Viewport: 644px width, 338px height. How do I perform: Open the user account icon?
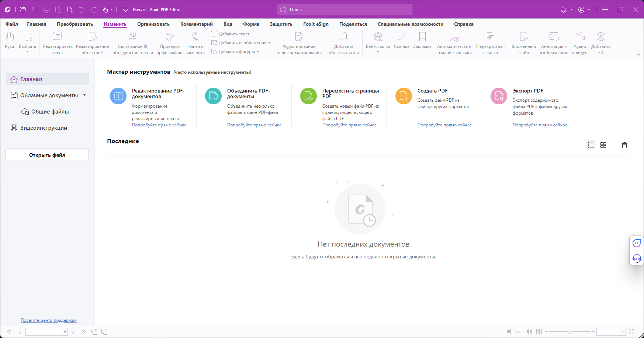[581, 10]
